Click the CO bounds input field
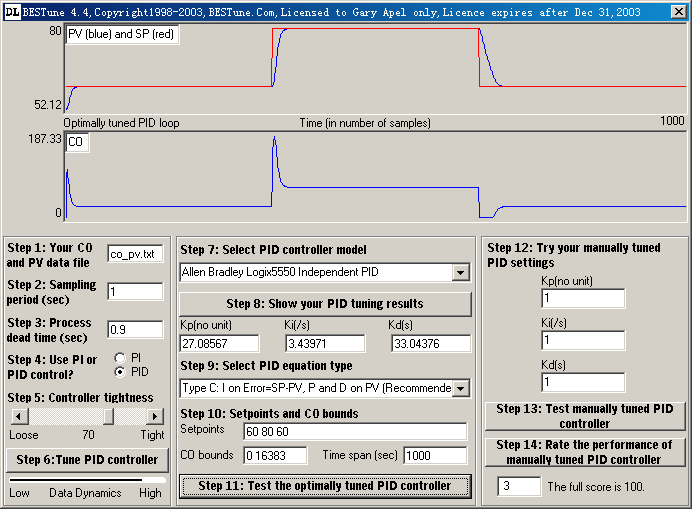The width and height of the screenshot is (692, 509). (x=275, y=455)
